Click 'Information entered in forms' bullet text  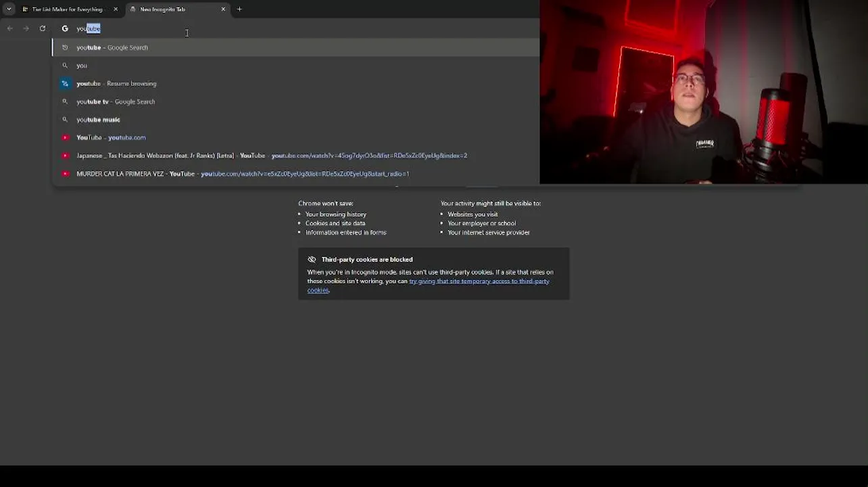(x=346, y=233)
